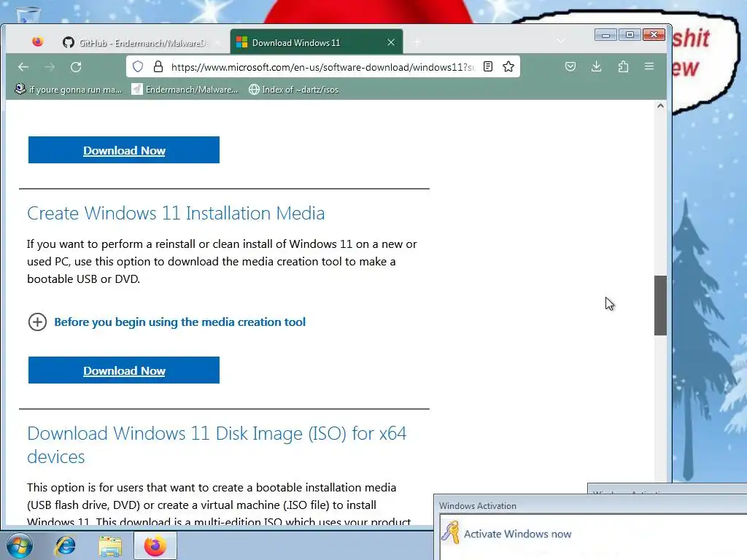747x560 pixels.
Task: Open the Windows Start menu orb
Action: [x=20, y=545]
